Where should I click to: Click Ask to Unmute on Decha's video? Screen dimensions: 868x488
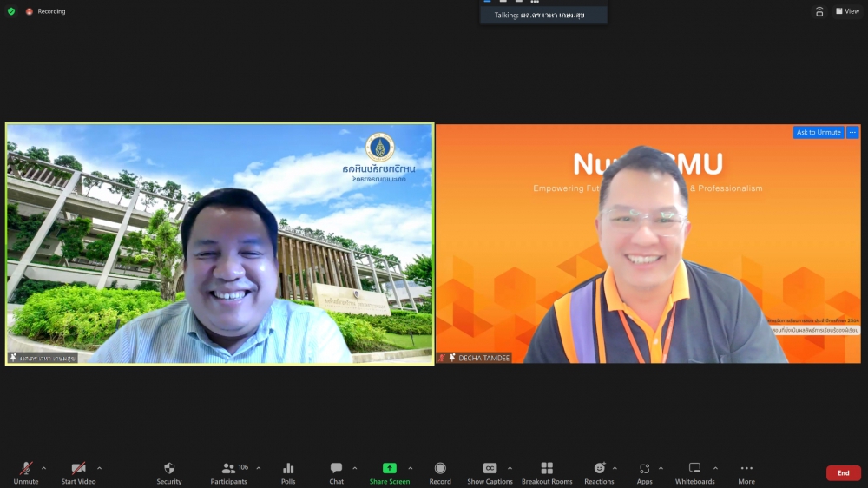pyautogui.click(x=819, y=133)
